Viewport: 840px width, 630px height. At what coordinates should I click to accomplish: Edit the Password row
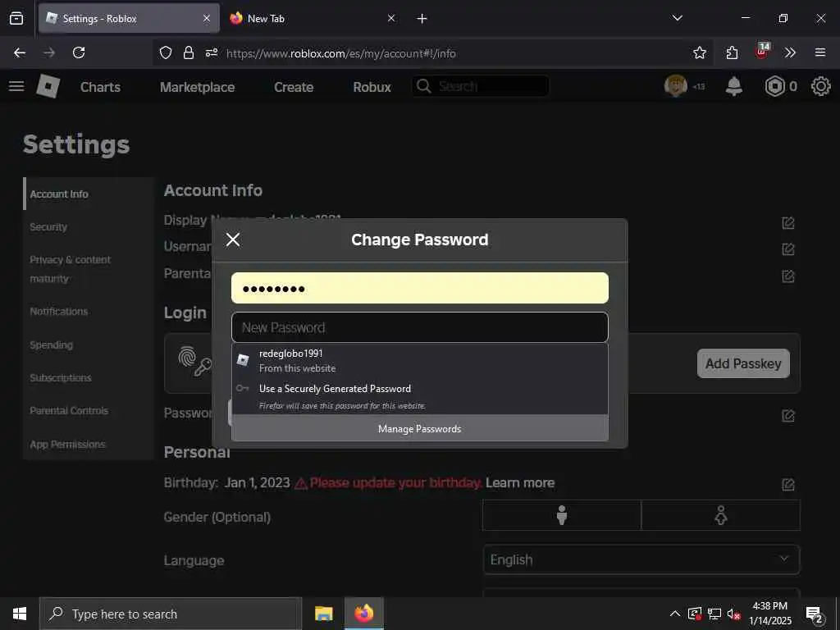click(x=788, y=416)
